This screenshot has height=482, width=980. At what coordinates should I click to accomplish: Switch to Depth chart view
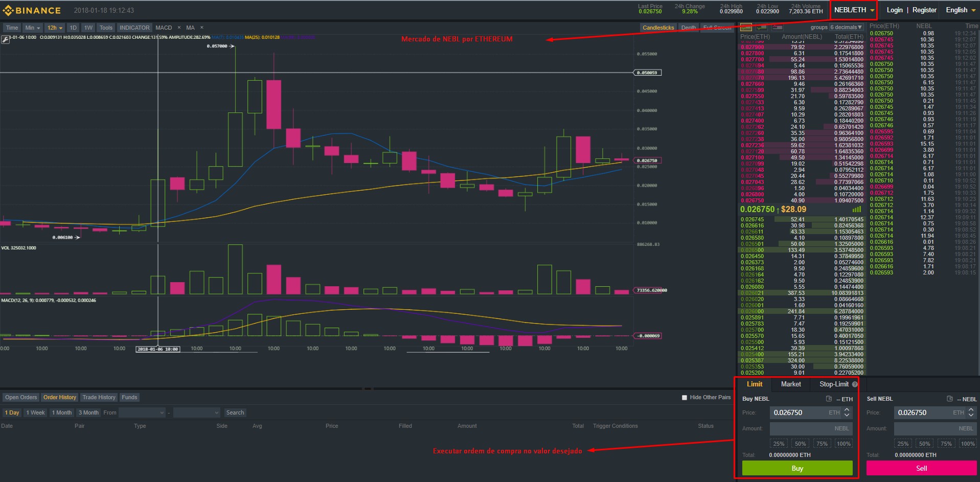[689, 28]
